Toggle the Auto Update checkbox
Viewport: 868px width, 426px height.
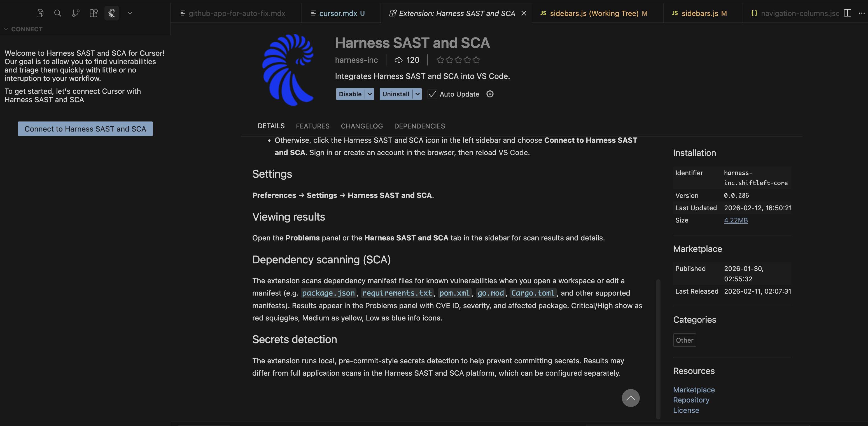coord(432,94)
